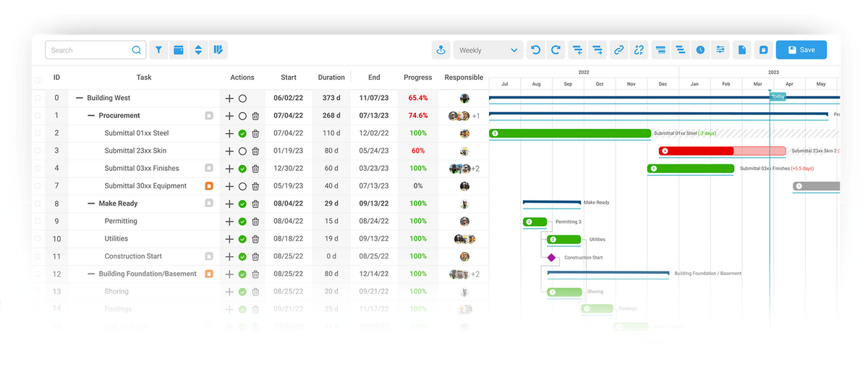Toggle completion circle for Submittal 23xx Skin
The image size is (868, 386).
[x=242, y=151]
